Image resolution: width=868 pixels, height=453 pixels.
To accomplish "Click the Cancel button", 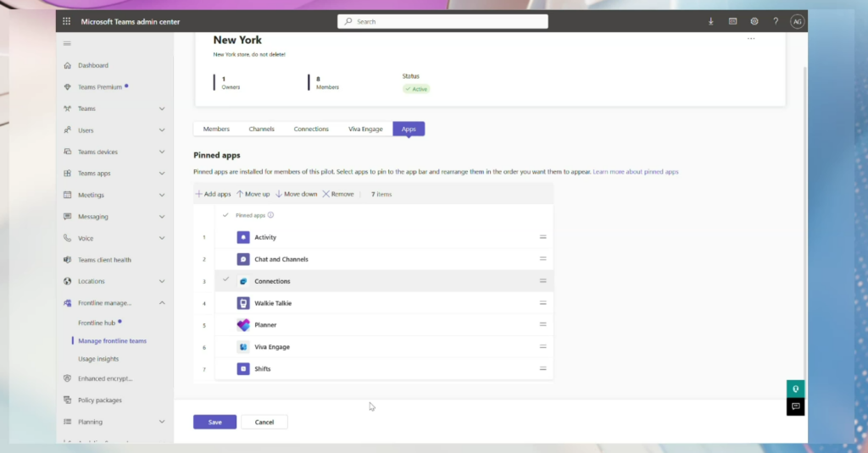I will coord(264,422).
